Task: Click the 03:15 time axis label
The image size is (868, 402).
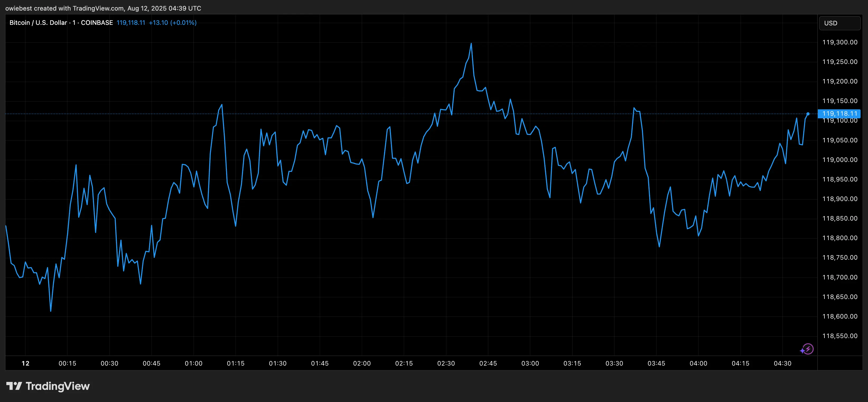Action: click(572, 363)
